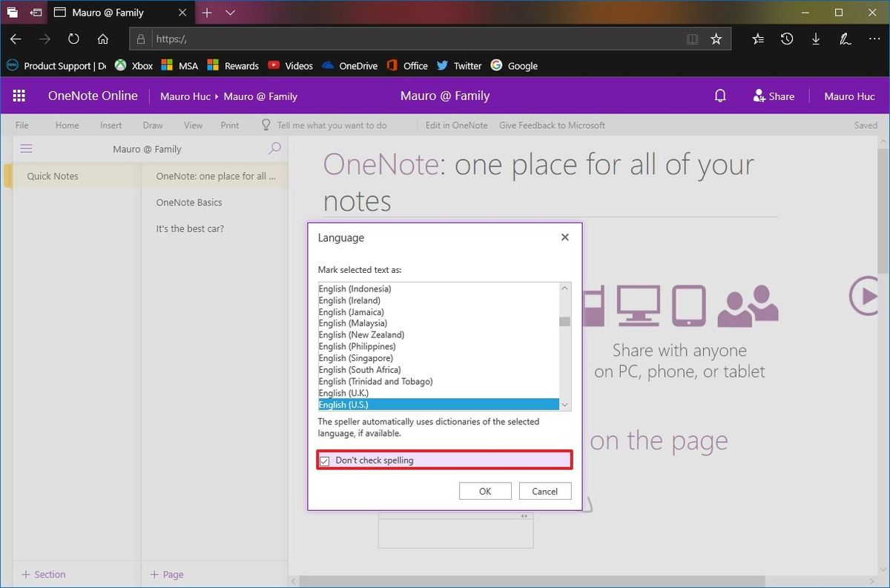Switch to the Home ribbon tab
This screenshot has height=588, width=890.
tap(67, 125)
